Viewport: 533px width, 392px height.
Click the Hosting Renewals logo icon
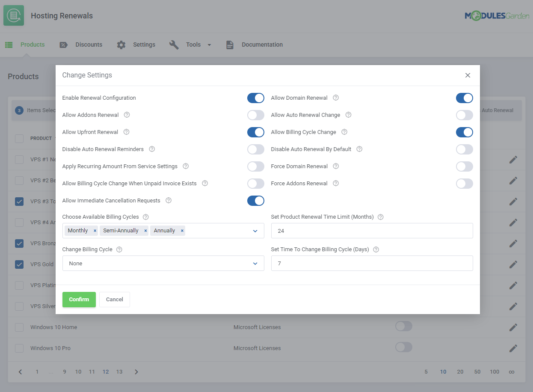(x=14, y=15)
